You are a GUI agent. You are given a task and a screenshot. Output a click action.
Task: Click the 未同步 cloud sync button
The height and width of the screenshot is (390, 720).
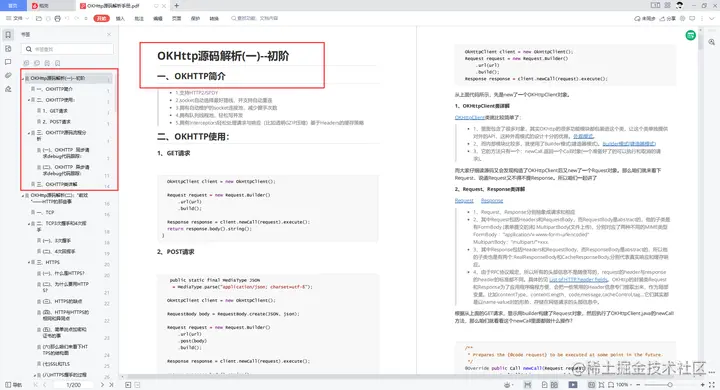tap(645, 18)
